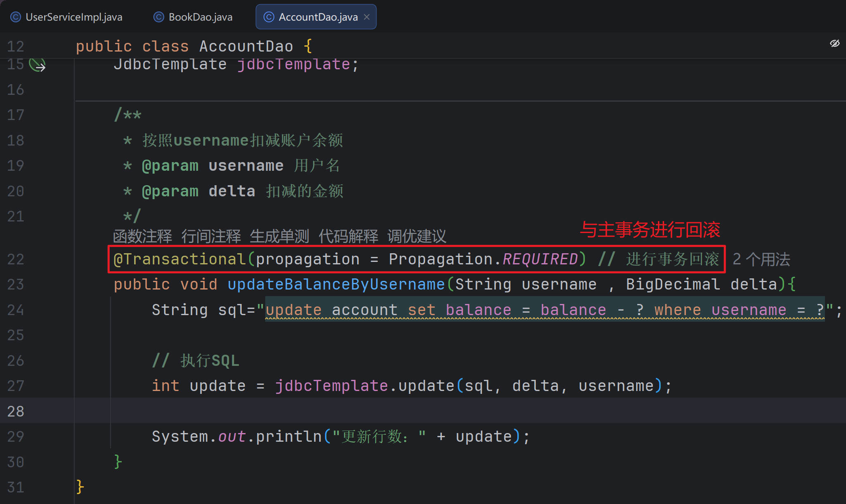Click 生成单测 to generate a unit test
Screen dimensions: 846x504
(279, 236)
